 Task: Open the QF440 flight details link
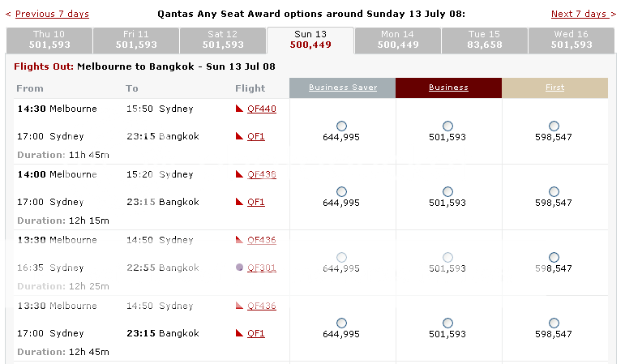point(262,109)
